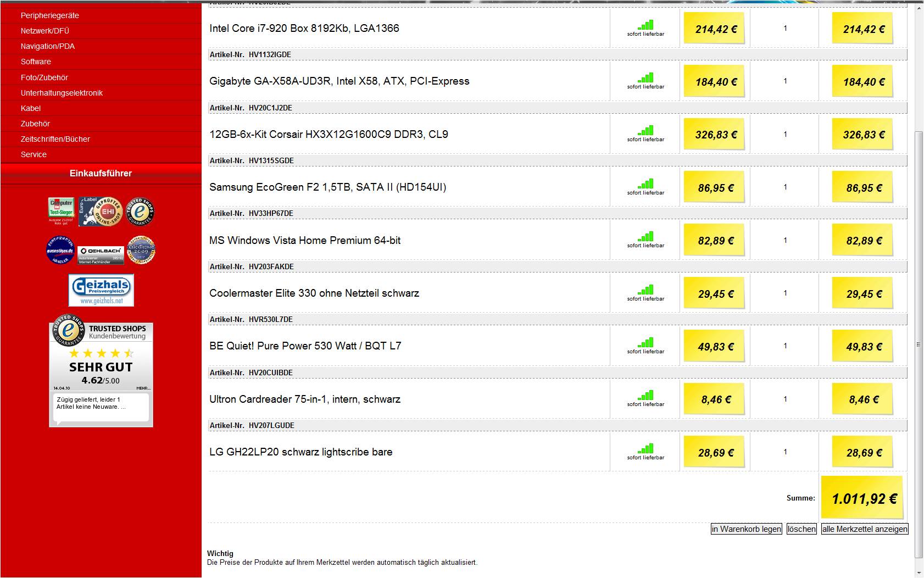This screenshot has height=578, width=924.
Task: Click the blue round certified dealer badge
Action: (60, 251)
